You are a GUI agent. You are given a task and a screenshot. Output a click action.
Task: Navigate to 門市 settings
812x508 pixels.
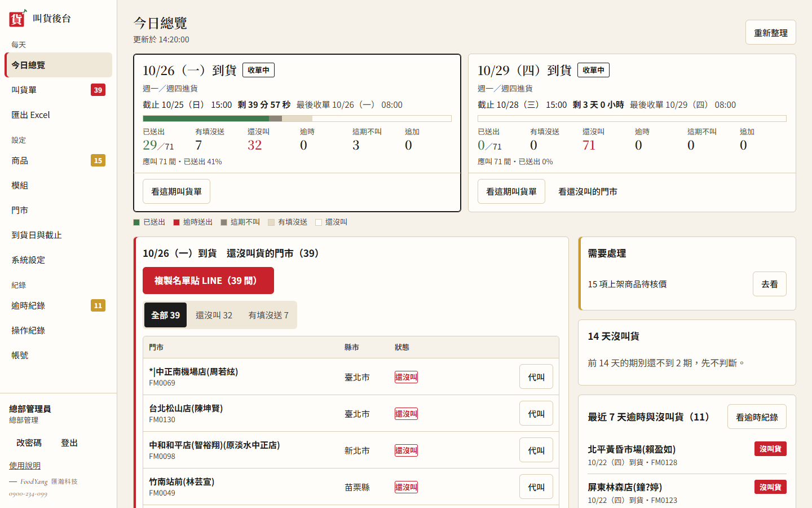point(59,210)
